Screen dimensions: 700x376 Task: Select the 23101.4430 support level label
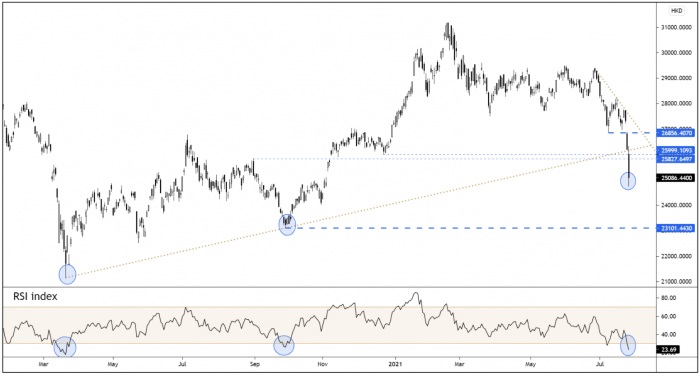(675, 228)
